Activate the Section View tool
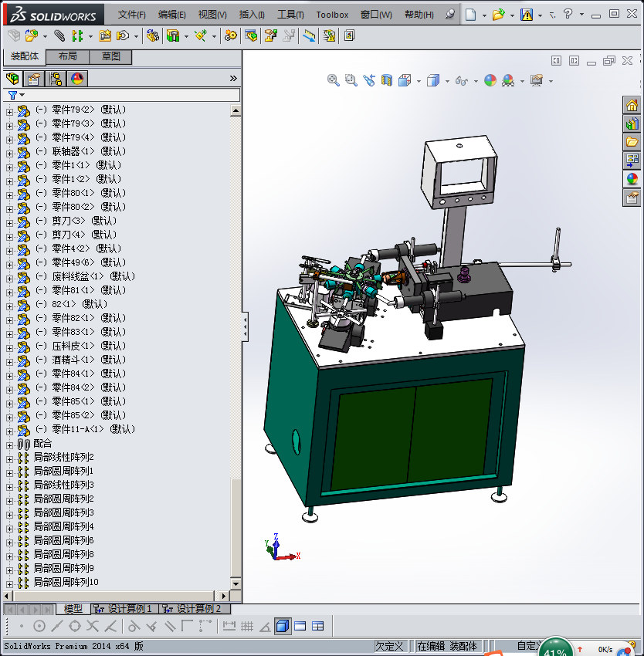The width and height of the screenshot is (644, 656). pyautogui.click(x=387, y=80)
